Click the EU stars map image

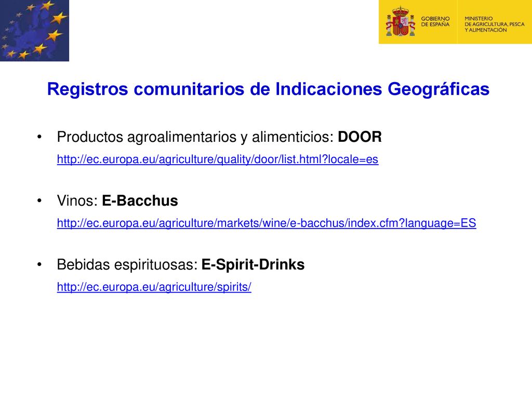point(34,31)
